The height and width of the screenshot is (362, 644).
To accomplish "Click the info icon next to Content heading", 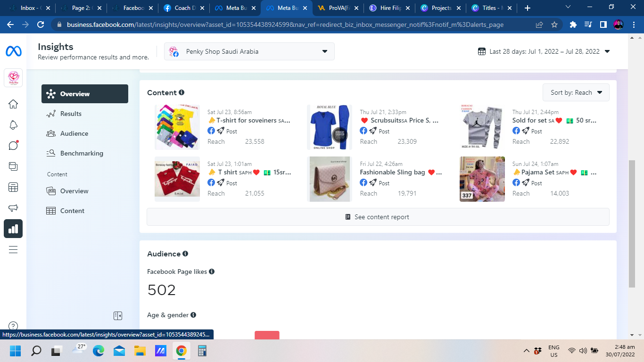I will [x=182, y=93].
